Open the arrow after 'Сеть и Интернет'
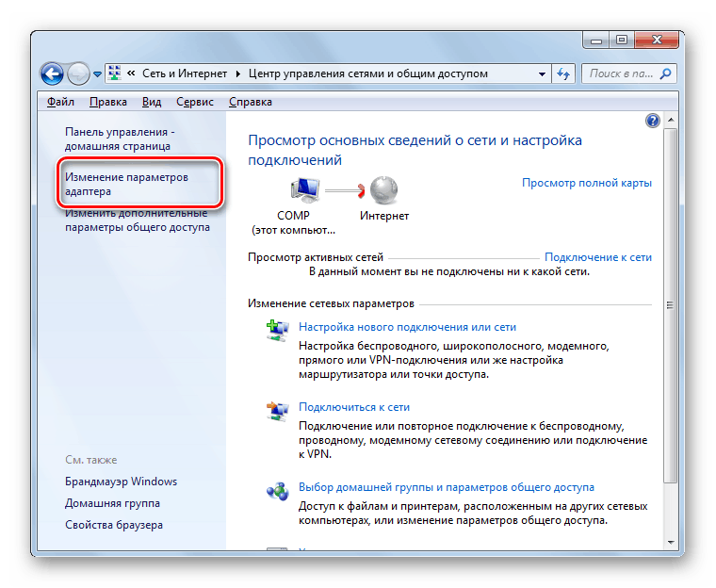This screenshot has height=588, width=716. tap(238, 74)
